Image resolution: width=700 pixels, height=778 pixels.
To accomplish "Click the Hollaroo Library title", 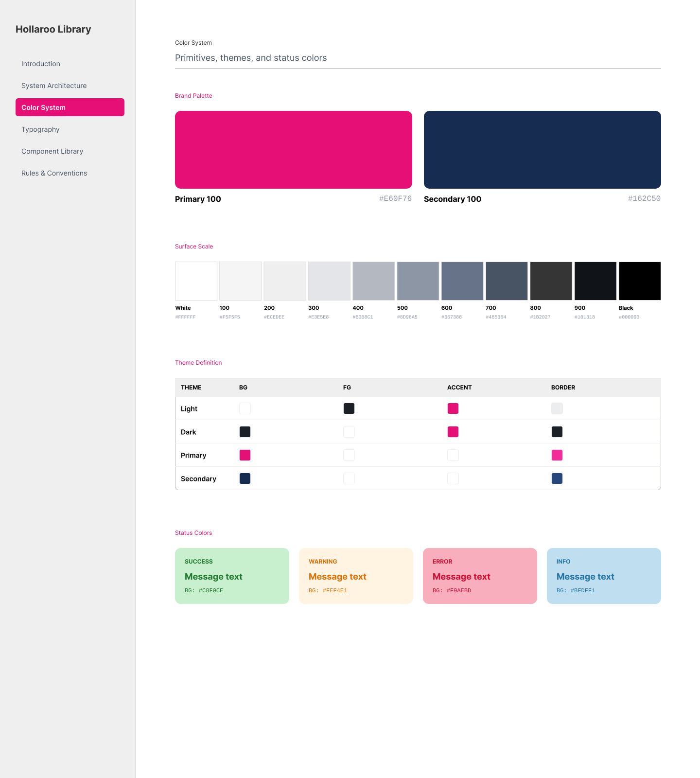I will coord(53,29).
